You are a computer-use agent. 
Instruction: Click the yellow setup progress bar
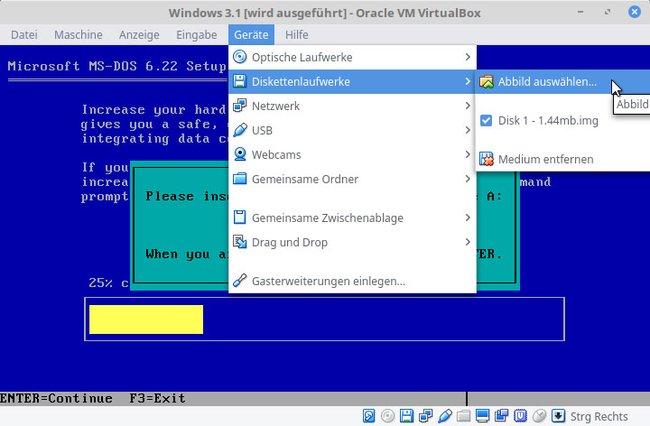(146, 320)
